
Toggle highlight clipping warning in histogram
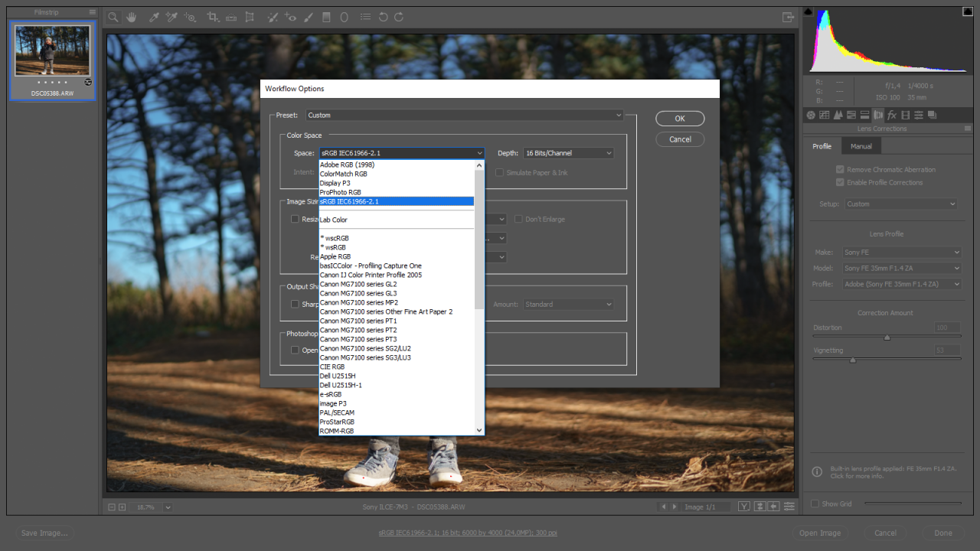[x=969, y=11]
